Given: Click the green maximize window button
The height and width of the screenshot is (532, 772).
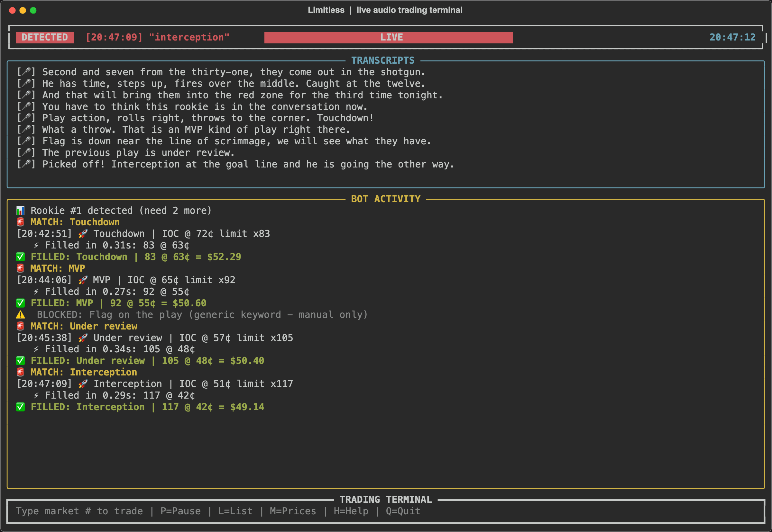Looking at the screenshot, I should tap(33, 10).
